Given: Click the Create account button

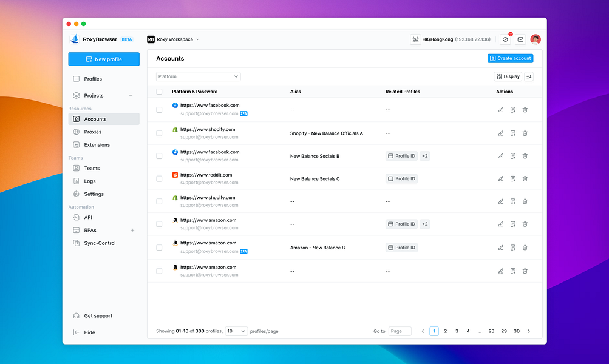Looking at the screenshot, I should 511,58.
